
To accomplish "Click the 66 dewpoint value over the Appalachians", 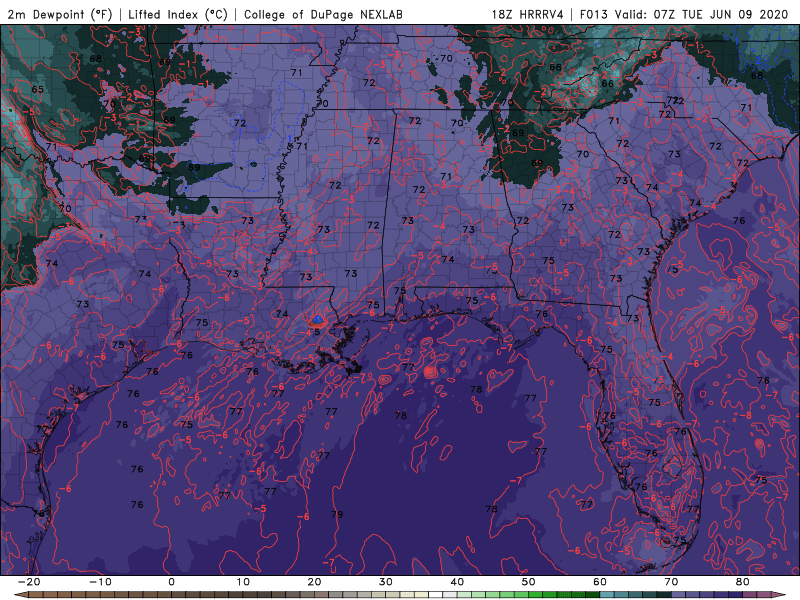I will point(607,84).
